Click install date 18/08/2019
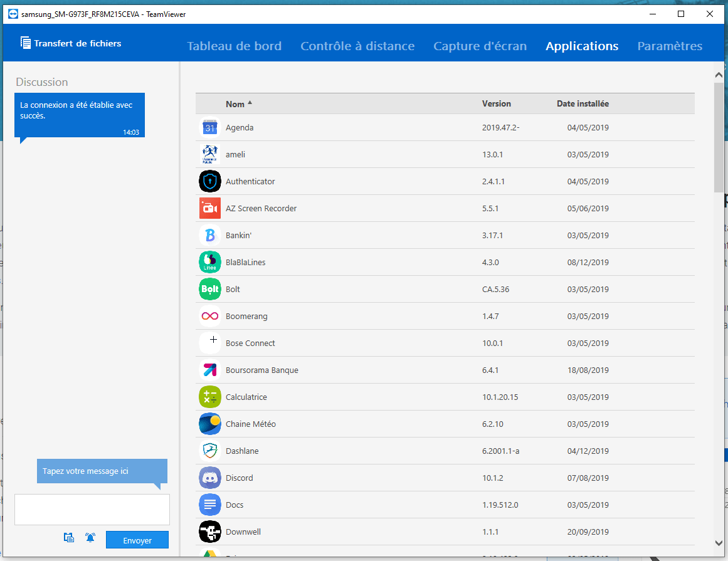 pyautogui.click(x=588, y=370)
